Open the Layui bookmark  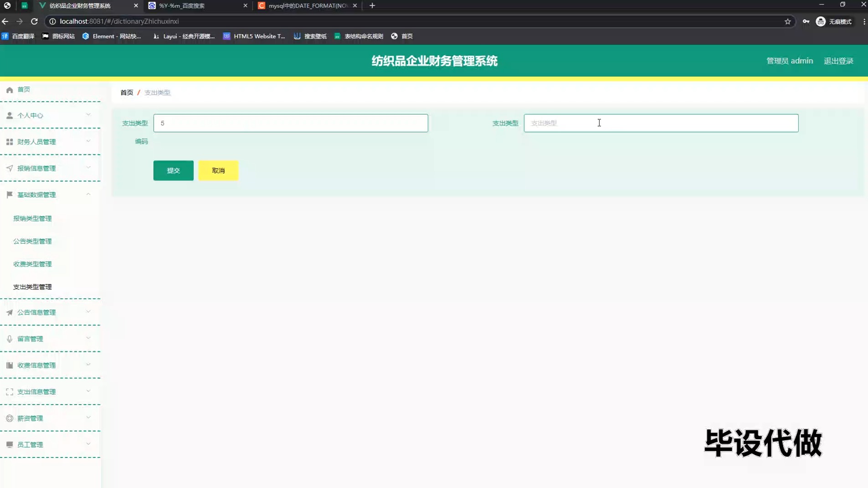[184, 36]
